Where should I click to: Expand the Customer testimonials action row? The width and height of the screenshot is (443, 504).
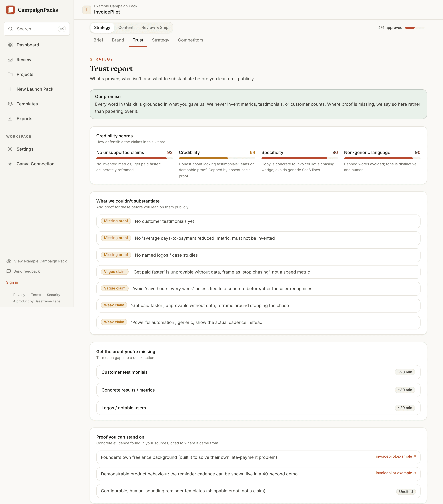coord(258,372)
